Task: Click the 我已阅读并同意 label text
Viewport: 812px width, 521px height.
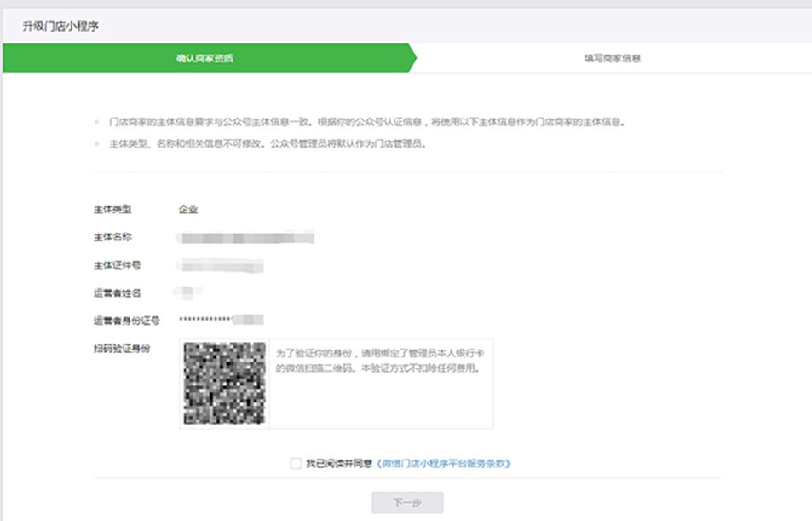Action: click(338, 463)
